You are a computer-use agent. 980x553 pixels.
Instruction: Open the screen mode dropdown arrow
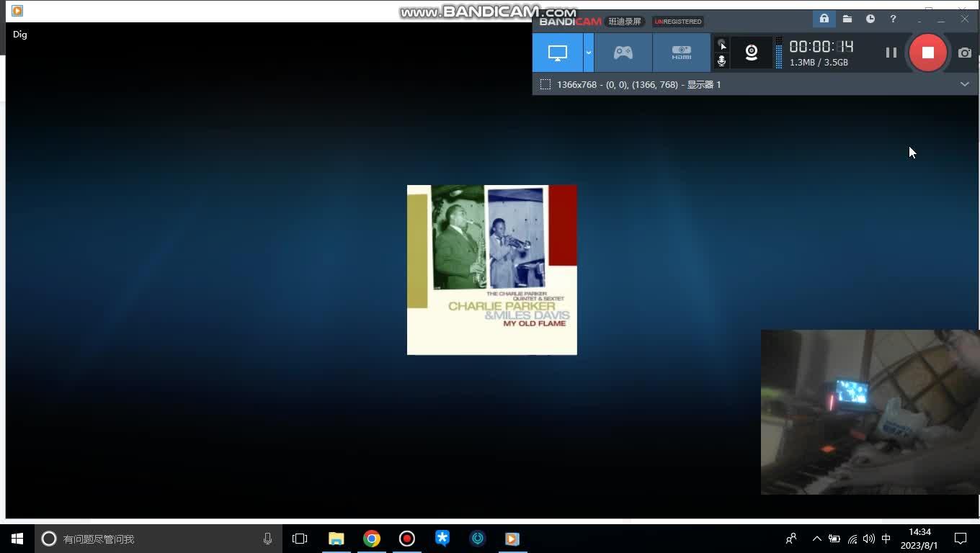[589, 53]
